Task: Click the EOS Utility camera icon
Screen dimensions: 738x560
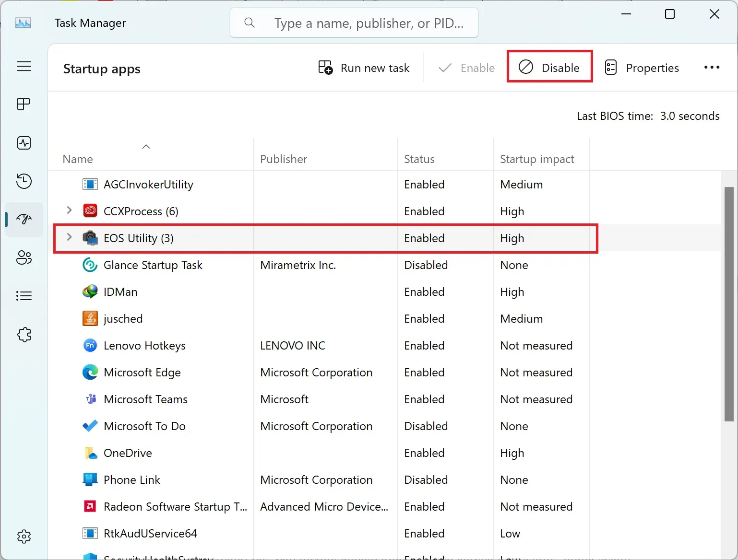Action: [90, 238]
